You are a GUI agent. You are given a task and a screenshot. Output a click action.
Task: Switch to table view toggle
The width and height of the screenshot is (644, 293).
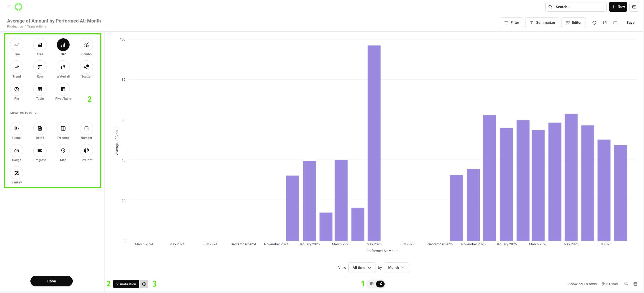tap(372, 284)
